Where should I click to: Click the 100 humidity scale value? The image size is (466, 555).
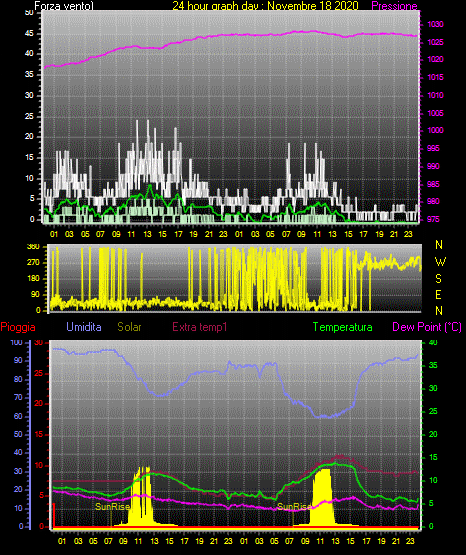(x=17, y=343)
